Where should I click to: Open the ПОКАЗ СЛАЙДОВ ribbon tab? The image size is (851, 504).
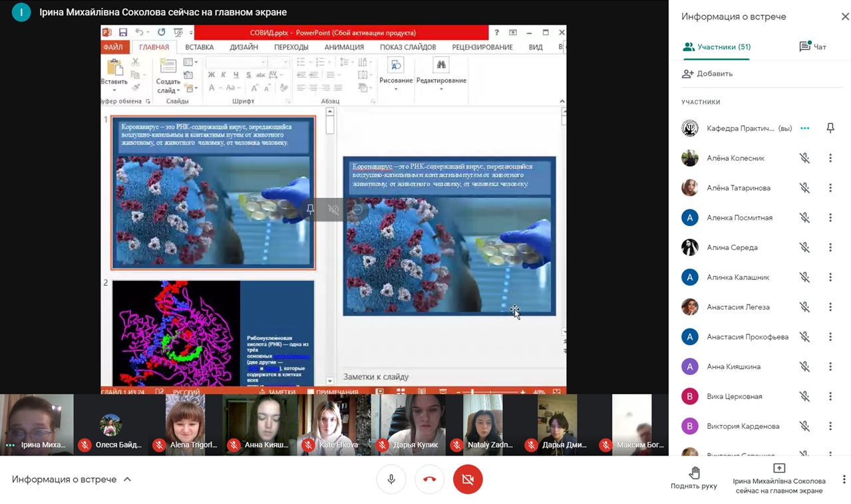tap(408, 47)
